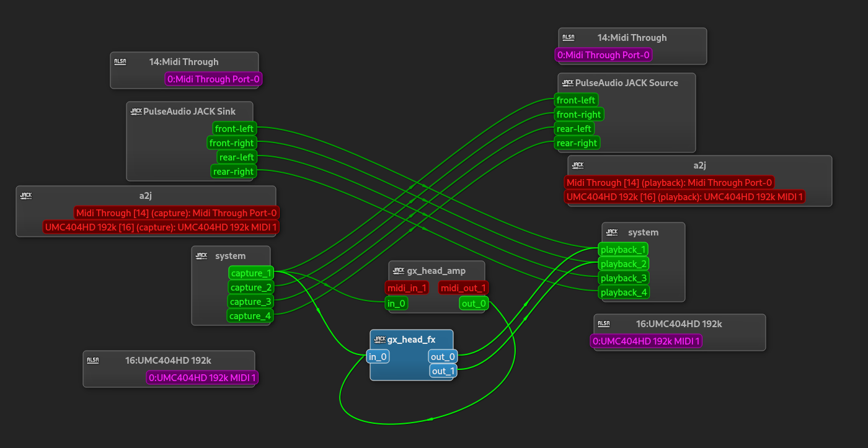
Task: Click the system title above playback_1
Action: click(x=644, y=232)
